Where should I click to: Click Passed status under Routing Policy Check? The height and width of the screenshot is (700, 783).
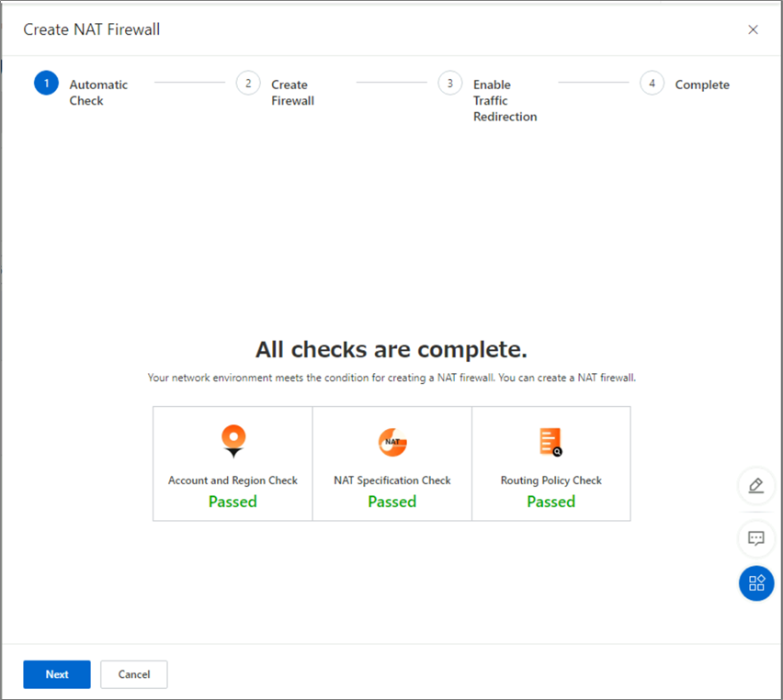point(550,502)
